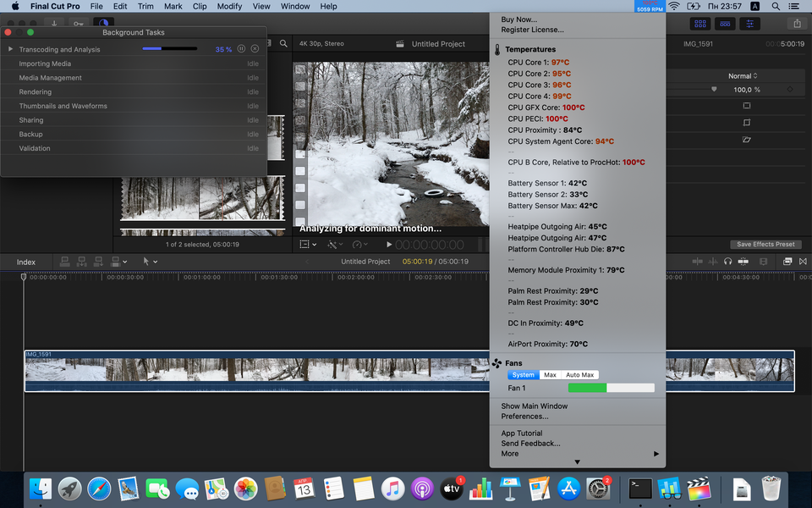This screenshot has width=812, height=508.
Task: Open the timeline Index button
Action: (26, 262)
